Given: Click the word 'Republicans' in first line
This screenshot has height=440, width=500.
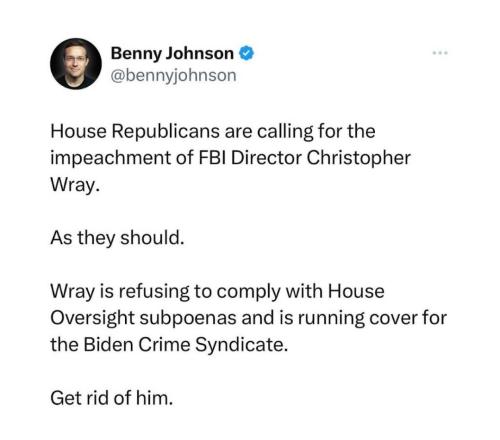Looking at the screenshot, I should pos(166,132).
